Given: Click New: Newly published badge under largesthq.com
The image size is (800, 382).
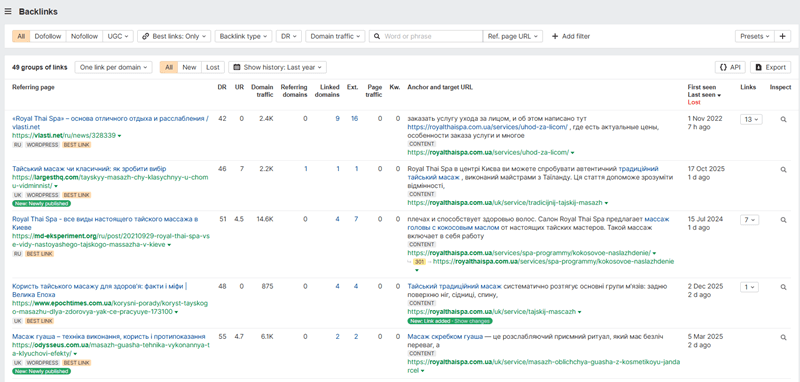Looking at the screenshot, I should [41, 203].
